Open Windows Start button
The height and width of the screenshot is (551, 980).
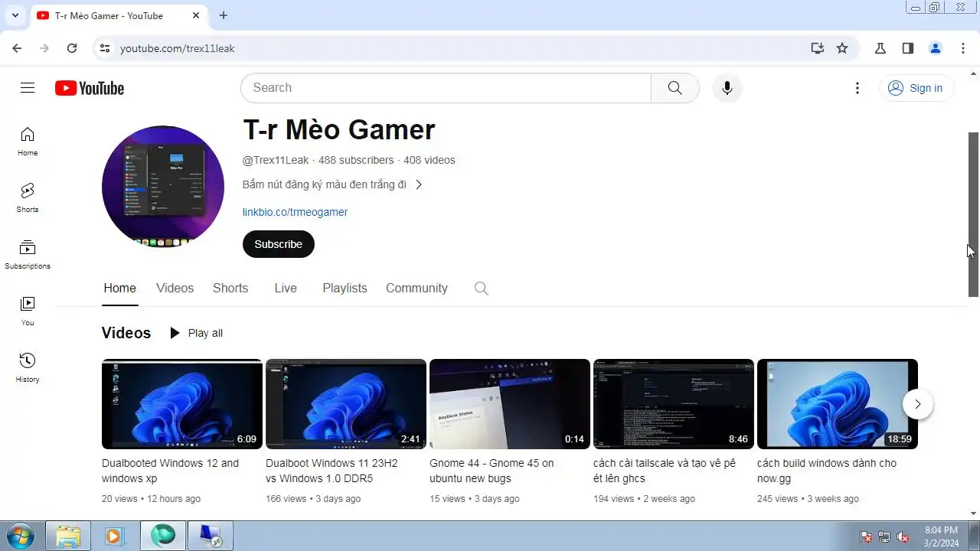point(20,536)
